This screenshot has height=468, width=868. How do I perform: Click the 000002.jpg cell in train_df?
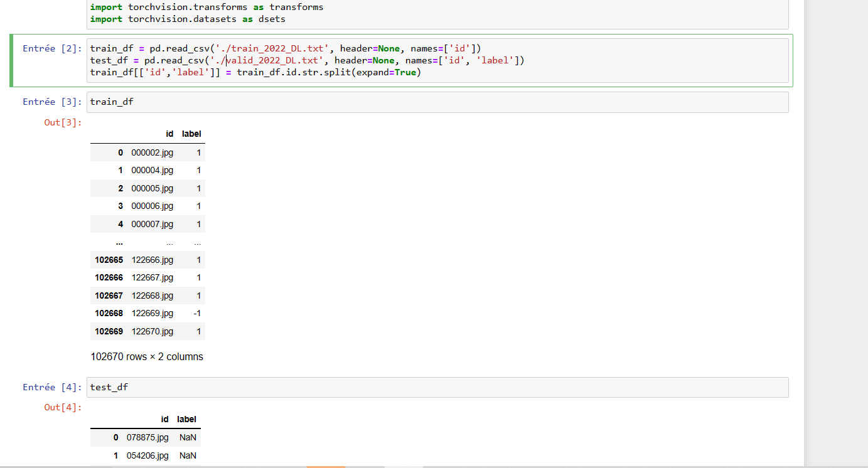pyautogui.click(x=152, y=152)
